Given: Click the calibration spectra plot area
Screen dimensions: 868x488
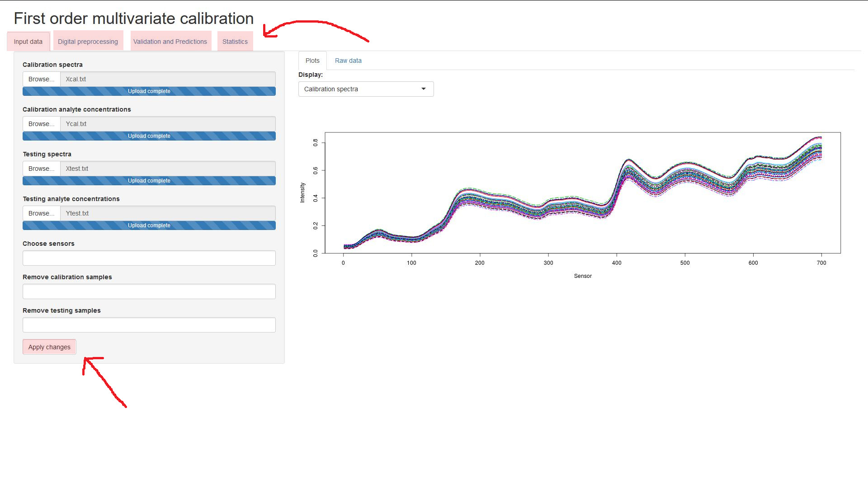Looking at the screenshot, I should click(582, 192).
